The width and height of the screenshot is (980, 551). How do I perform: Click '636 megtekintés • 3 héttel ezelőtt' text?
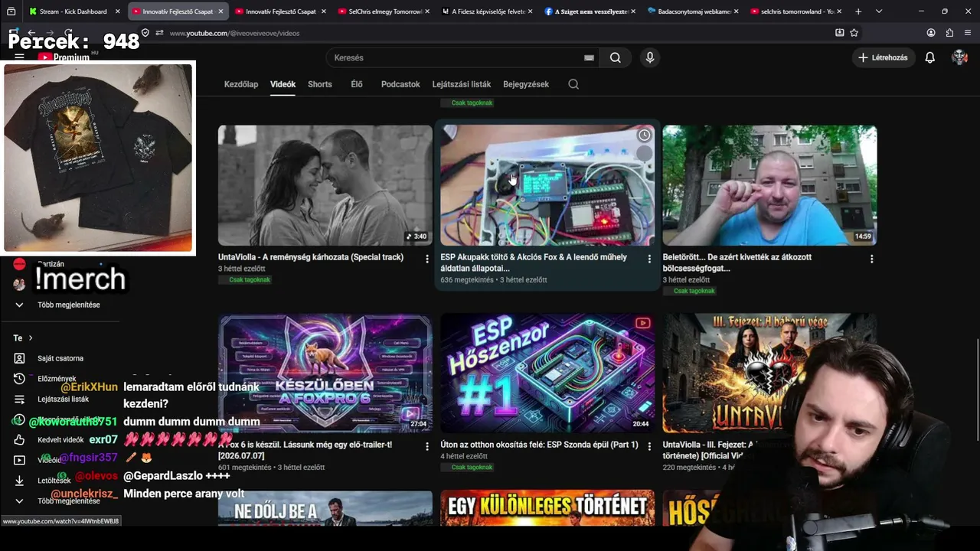coord(494,280)
